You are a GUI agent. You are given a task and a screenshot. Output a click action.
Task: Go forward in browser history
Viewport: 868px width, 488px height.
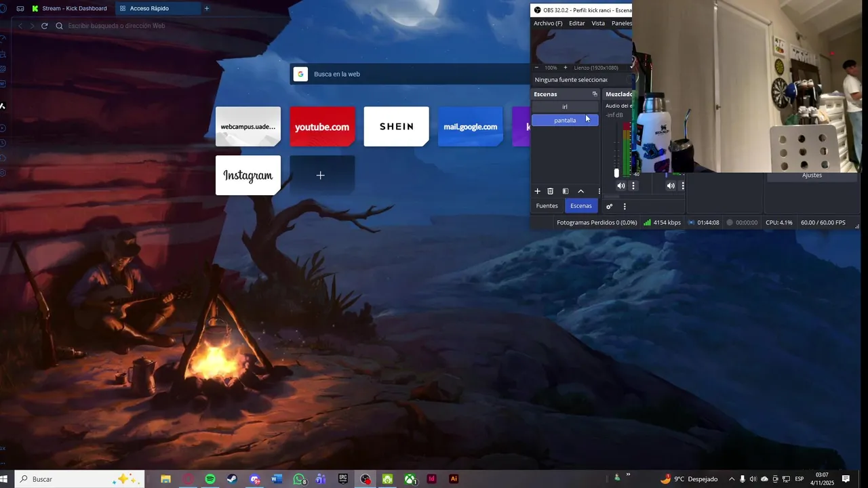(32, 26)
